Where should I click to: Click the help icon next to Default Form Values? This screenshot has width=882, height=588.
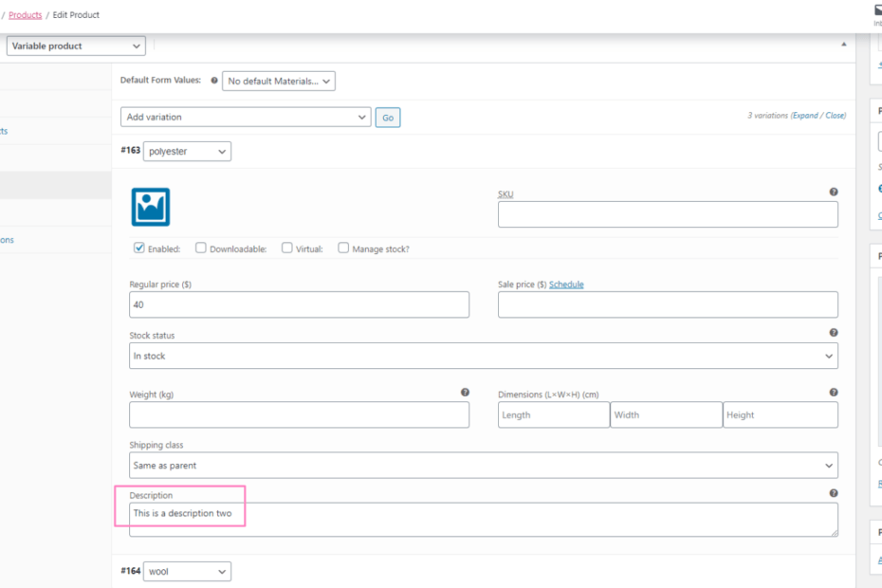214,82
